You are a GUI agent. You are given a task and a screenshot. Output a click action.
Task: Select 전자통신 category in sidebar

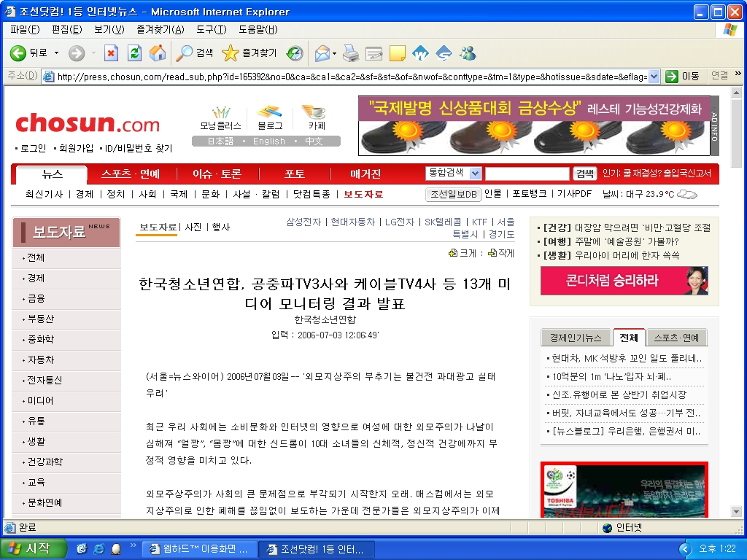pyautogui.click(x=44, y=380)
